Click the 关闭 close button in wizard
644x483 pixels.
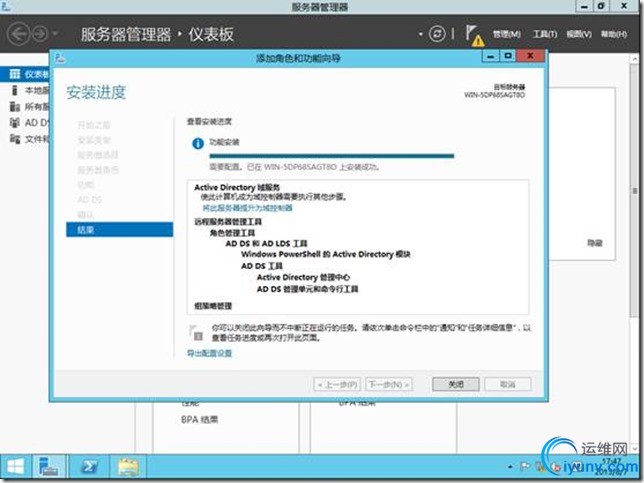click(455, 384)
